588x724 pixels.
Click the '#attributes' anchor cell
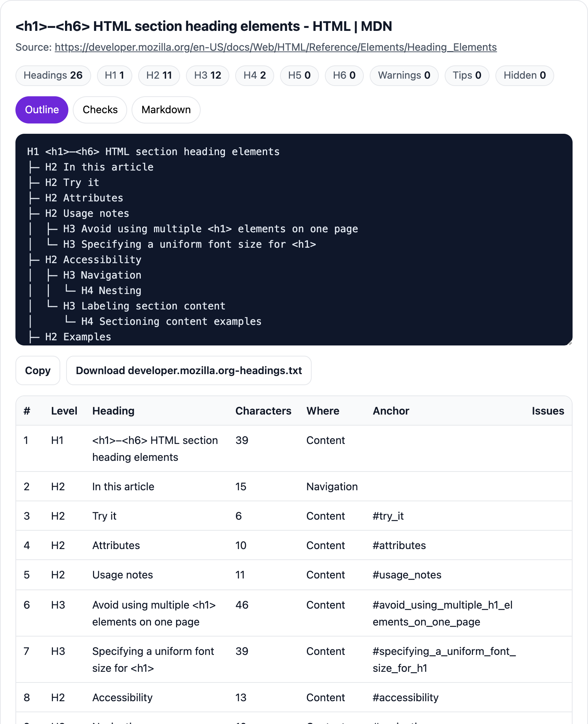(399, 545)
